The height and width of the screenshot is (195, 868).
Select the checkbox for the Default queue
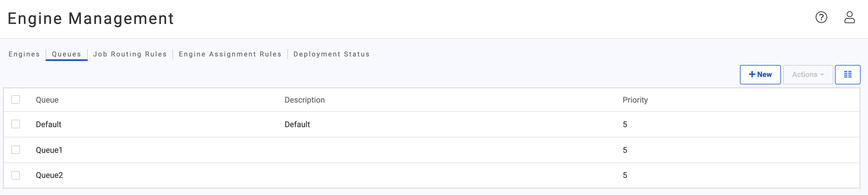pos(15,124)
